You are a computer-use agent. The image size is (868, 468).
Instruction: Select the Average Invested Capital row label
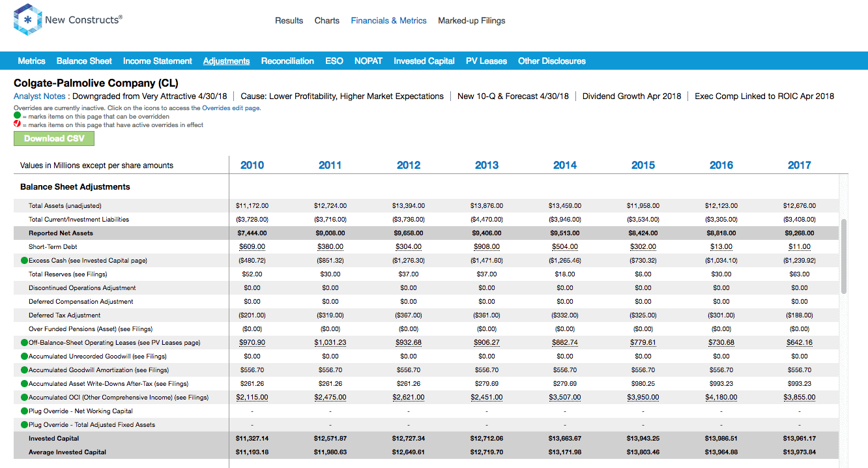coord(67,452)
